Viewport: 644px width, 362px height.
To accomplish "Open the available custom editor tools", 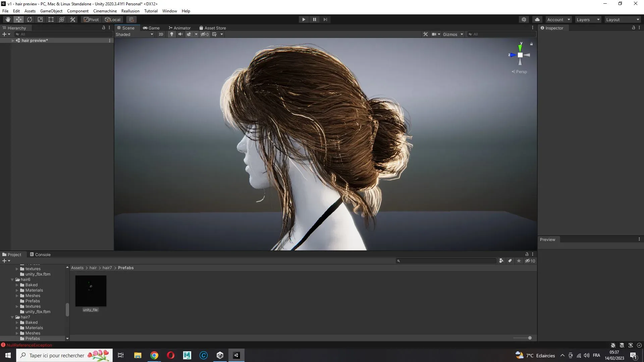I will click(72, 19).
